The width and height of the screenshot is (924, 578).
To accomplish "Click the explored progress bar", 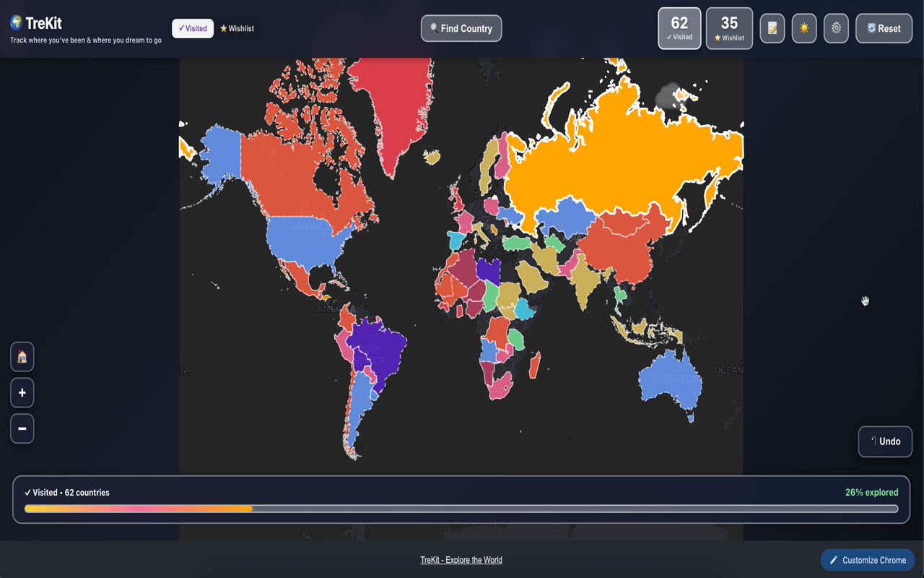I will tap(461, 509).
